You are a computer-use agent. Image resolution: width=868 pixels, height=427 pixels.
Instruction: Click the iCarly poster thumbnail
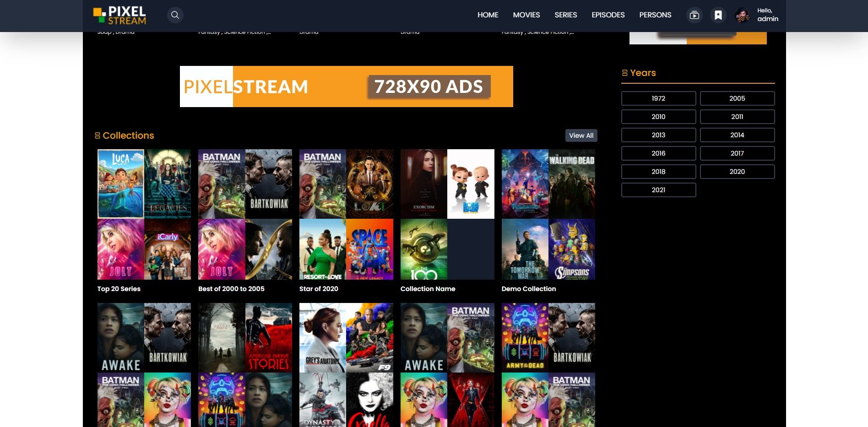[168, 249]
